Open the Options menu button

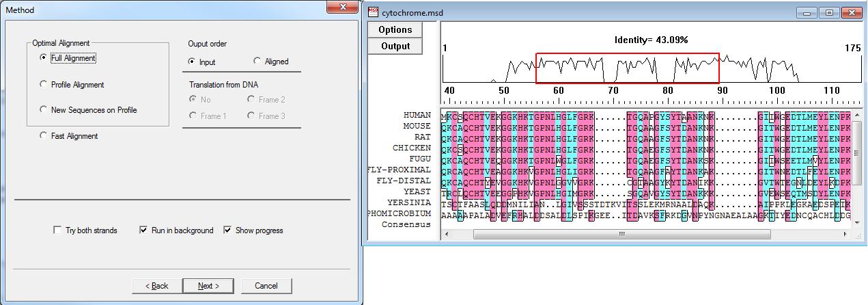(395, 29)
